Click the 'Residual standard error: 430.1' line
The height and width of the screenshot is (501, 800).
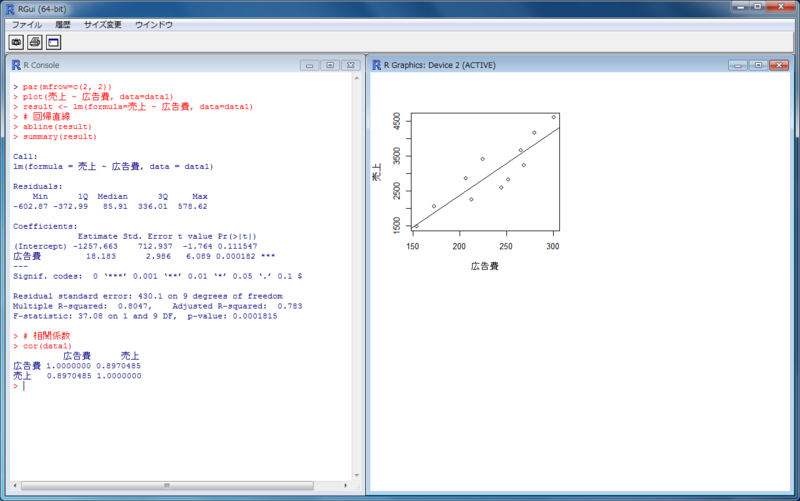(x=147, y=296)
